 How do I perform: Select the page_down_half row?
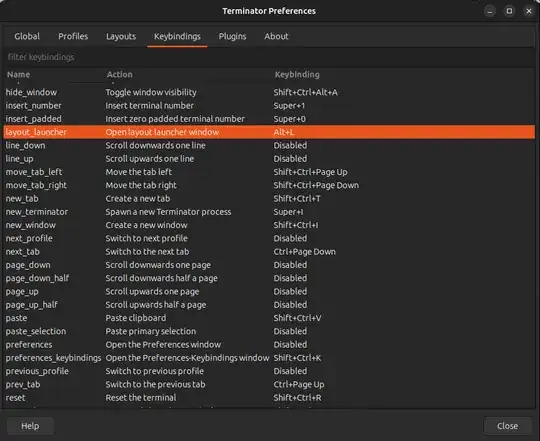tap(269, 279)
